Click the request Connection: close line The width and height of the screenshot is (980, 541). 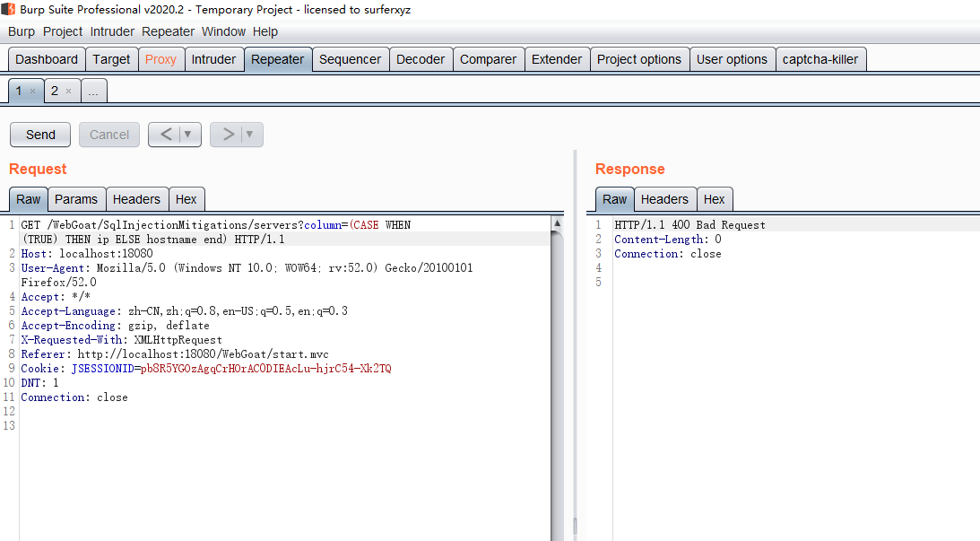point(74,397)
